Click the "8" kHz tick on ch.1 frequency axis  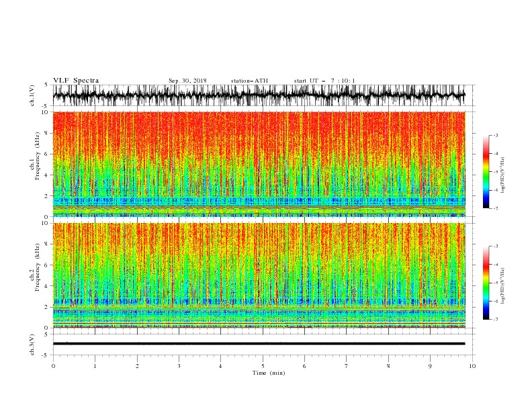tap(47, 133)
